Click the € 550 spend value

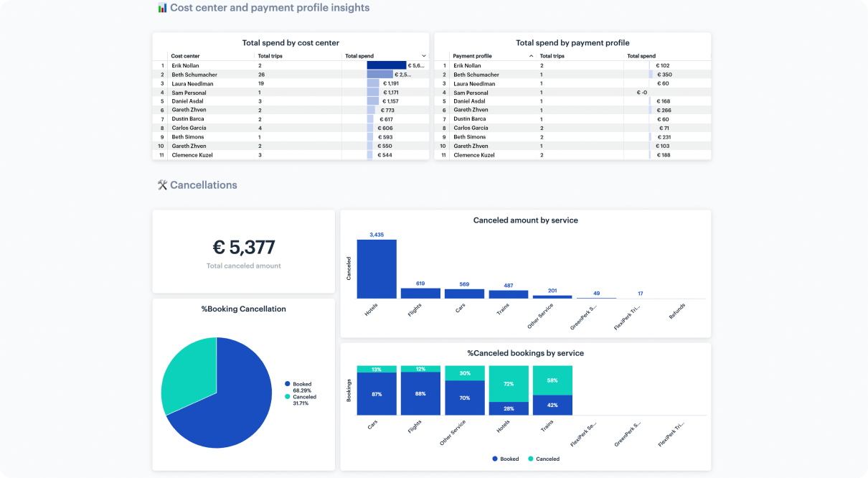[384, 146]
